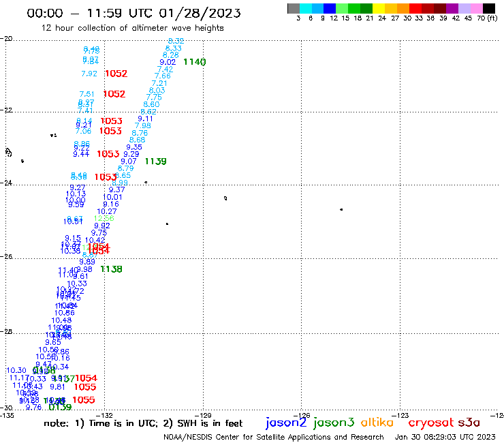The height and width of the screenshot is (443, 504).
Task: Click the light green value 12.56
Action: click(x=104, y=219)
